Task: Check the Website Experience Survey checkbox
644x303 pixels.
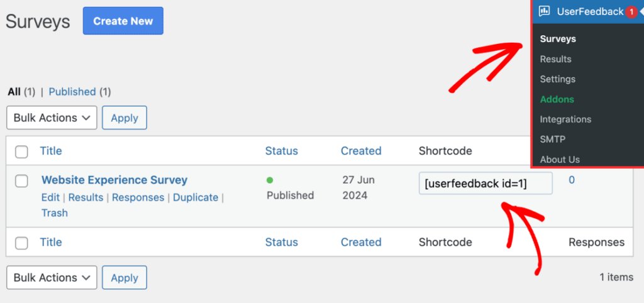Action: tap(21, 180)
